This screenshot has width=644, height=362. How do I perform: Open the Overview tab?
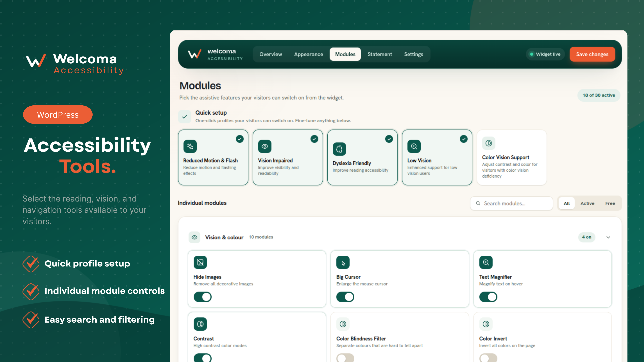(270, 54)
